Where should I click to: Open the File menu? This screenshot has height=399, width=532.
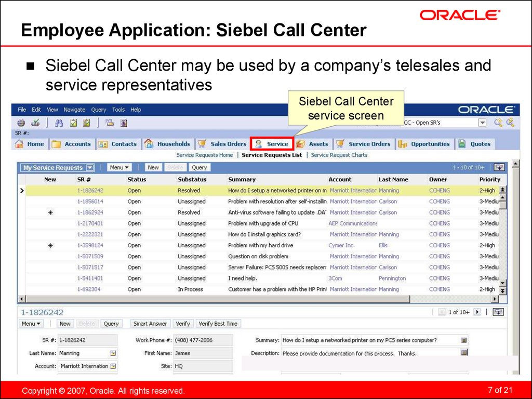(x=22, y=110)
